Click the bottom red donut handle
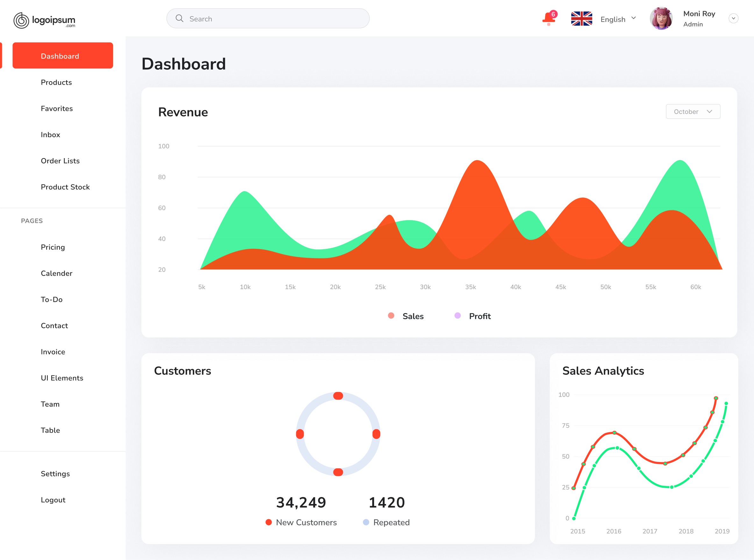The image size is (754, 560). click(338, 472)
